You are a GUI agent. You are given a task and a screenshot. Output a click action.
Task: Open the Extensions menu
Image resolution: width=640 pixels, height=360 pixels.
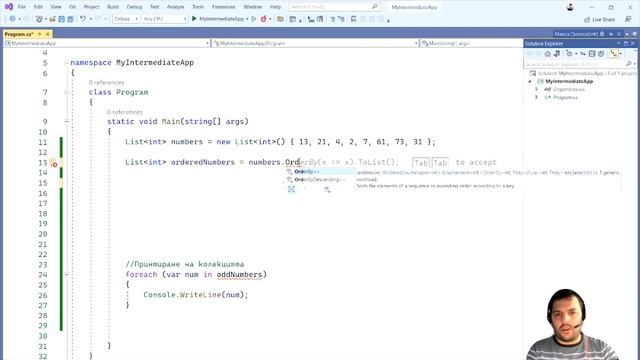(224, 7)
